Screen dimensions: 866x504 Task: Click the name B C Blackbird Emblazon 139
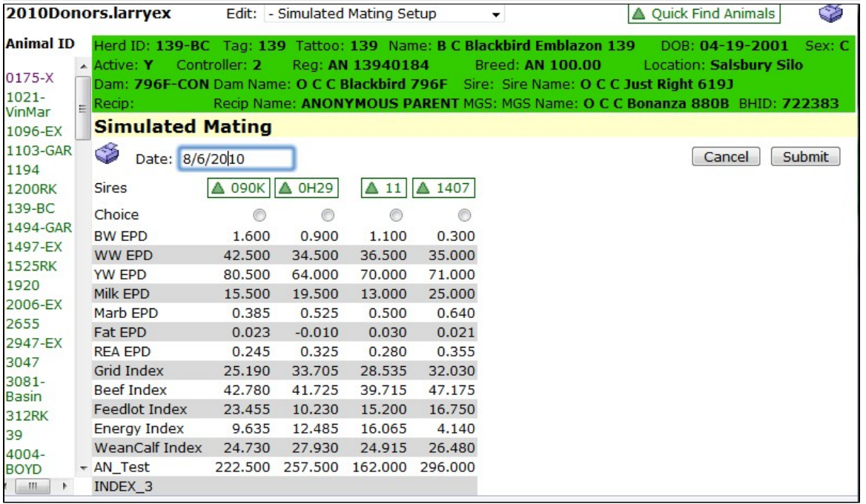536,46
